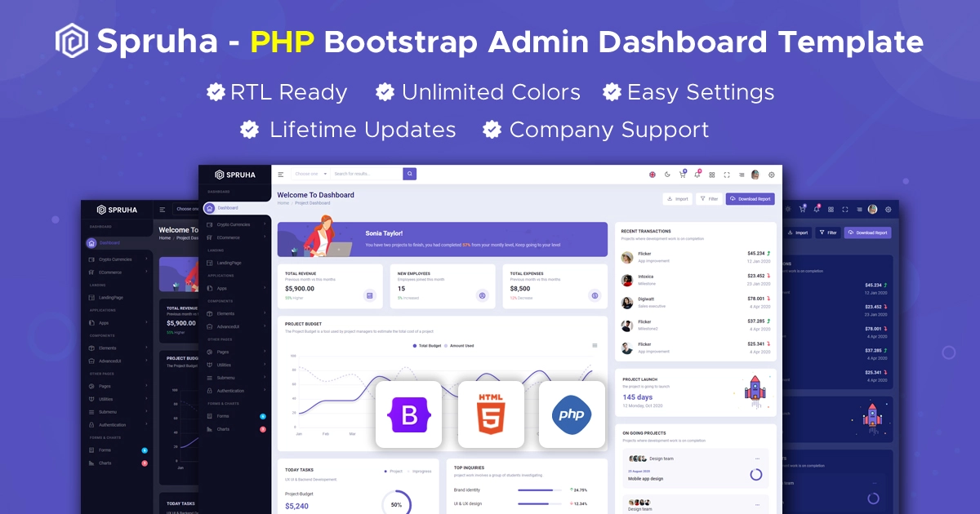Open Submenu in center sidebar
Viewport: 980px width, 514px height.
pyautogui.click(x=237, y=378)
